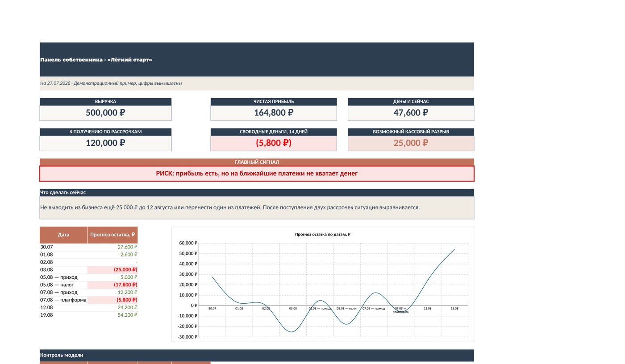Select the 'Контроль модели' section header
The width and height of the screenshot is (625, 364).
[x=257, y=356]
